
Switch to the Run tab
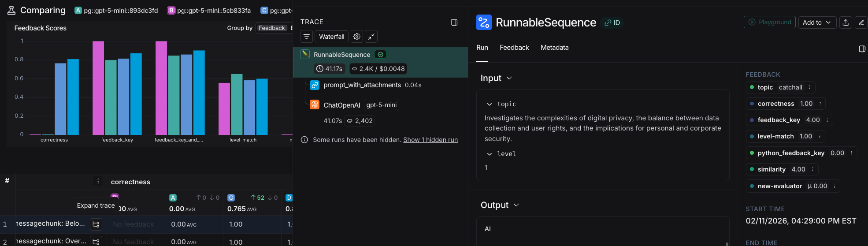point(482,48)
